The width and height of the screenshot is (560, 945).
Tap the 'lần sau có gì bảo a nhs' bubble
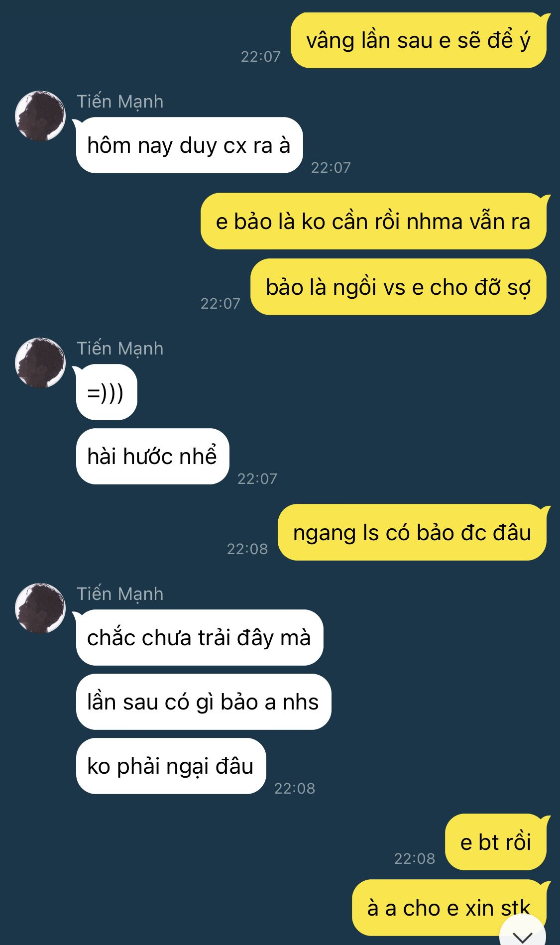click(204, 702)
